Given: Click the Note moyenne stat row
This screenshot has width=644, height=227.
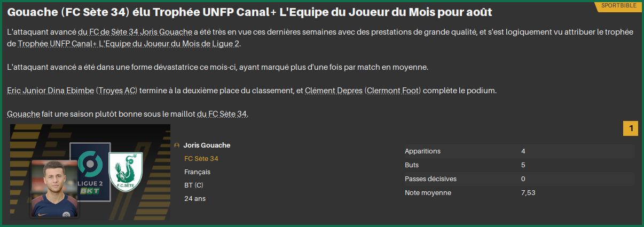Looking at the screenshot, I should (x=517, y=193).
